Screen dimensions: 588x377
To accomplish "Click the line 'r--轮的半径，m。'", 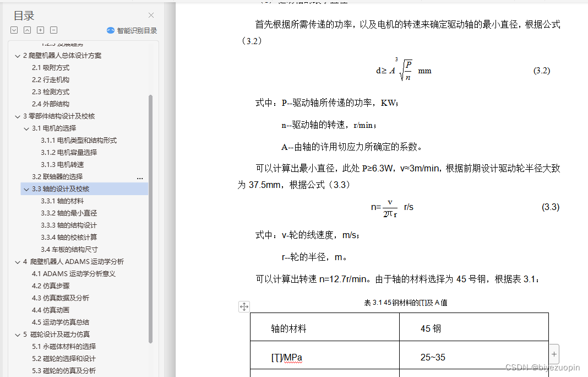I will point(314,257).
